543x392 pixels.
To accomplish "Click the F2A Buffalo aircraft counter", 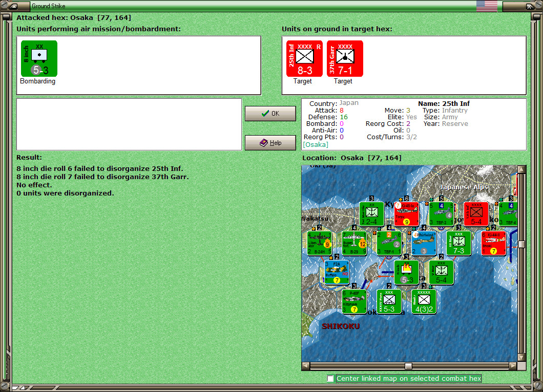I will (x=337, y=273).
